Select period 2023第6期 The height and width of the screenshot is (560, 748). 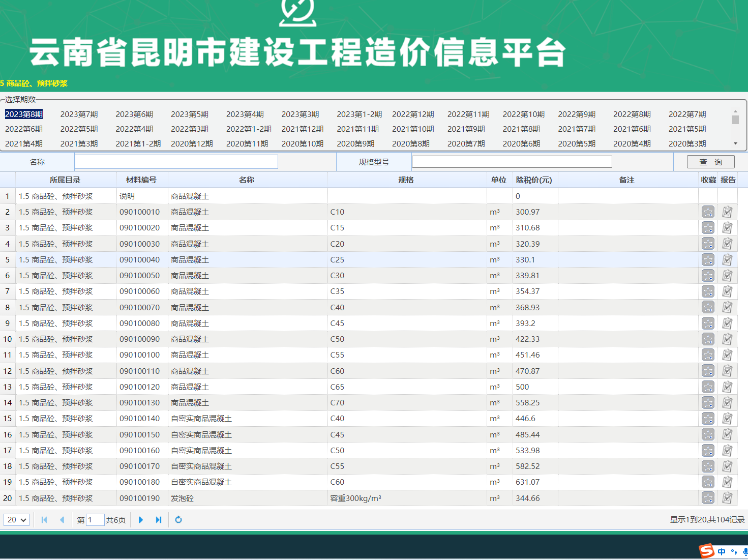(x=134, y=114)
